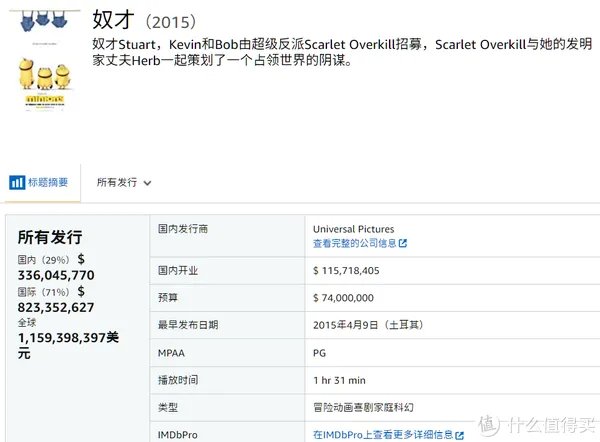This screenshot has height=442, width=600.
Task: Click the chevron arrow next to 所有发行
Action: click(x=147, y=183)
